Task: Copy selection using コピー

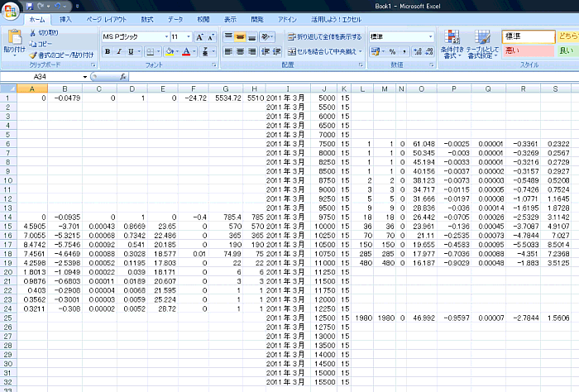Action: tap(41, 44)
